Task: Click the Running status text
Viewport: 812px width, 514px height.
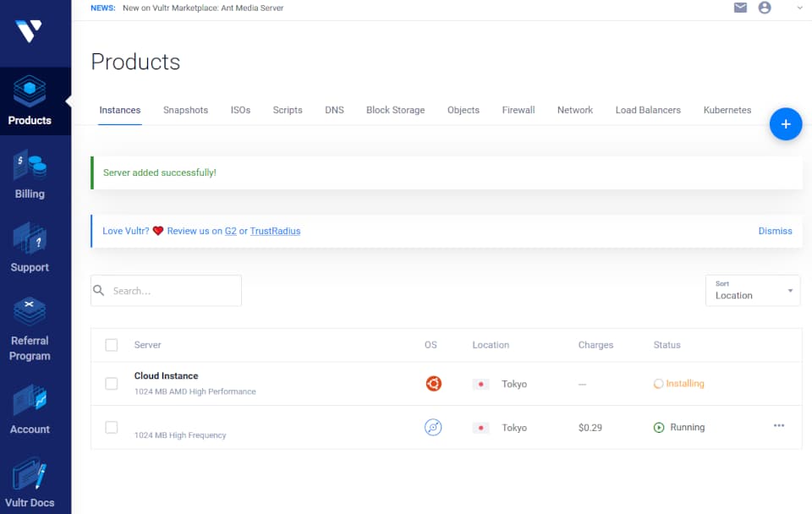Action: (x=687, y=427)
